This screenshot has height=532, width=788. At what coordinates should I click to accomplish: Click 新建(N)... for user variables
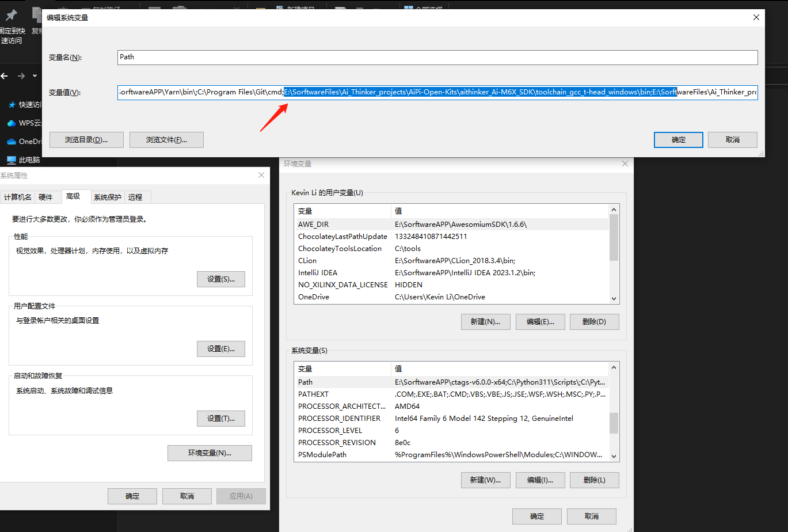486,322
